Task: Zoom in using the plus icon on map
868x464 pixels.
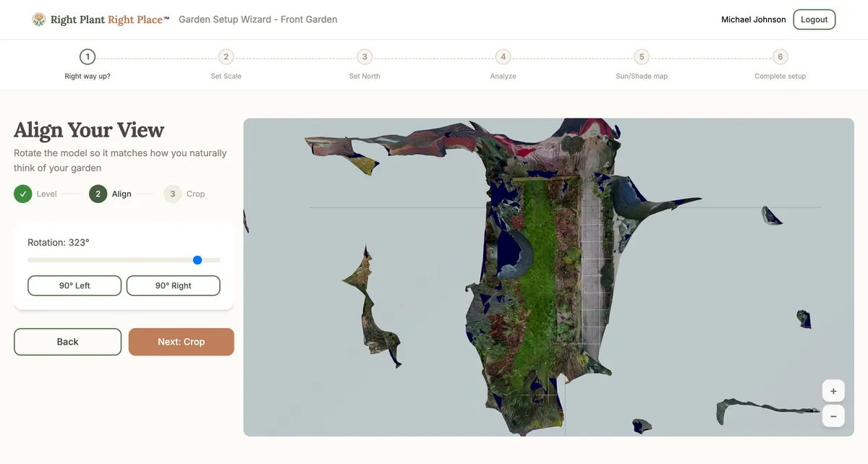Action: pos(833,390)
